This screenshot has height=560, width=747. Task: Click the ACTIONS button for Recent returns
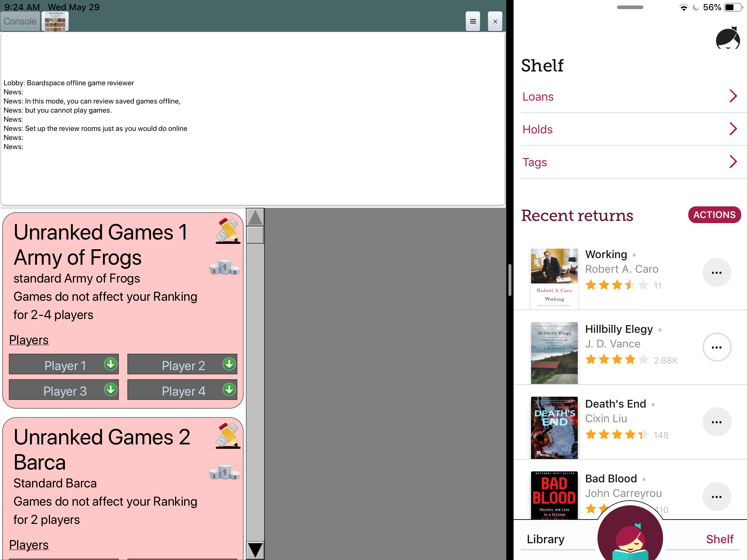714,215
